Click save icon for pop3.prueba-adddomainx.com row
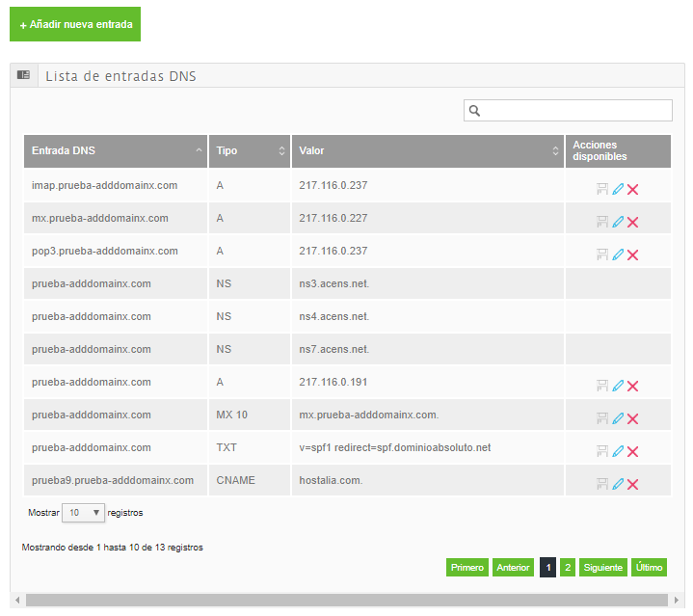The width and height of the screenshot is (693, 616). click(x=602, y=254)
